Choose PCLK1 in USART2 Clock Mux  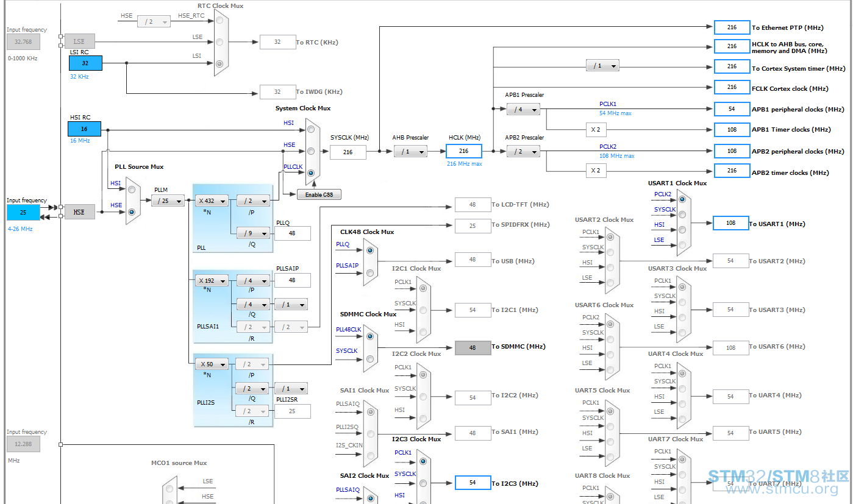pyautogui.click(x=610, y=237)
